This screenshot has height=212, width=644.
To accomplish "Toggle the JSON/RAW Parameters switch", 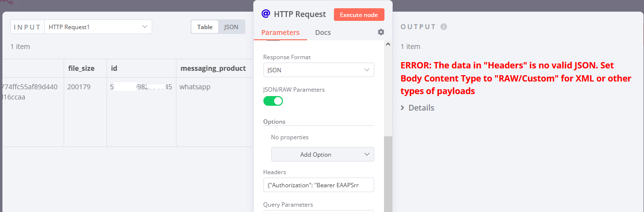I will [273, 101].
